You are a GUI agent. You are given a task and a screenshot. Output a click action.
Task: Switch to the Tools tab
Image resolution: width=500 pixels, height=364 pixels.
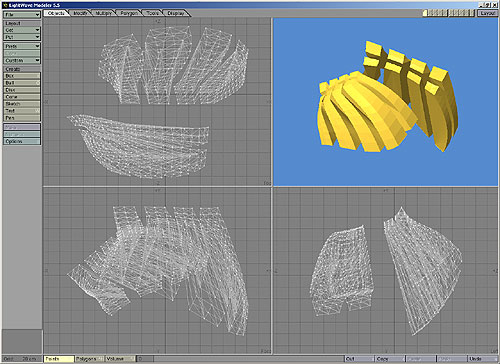coord(153,13)
